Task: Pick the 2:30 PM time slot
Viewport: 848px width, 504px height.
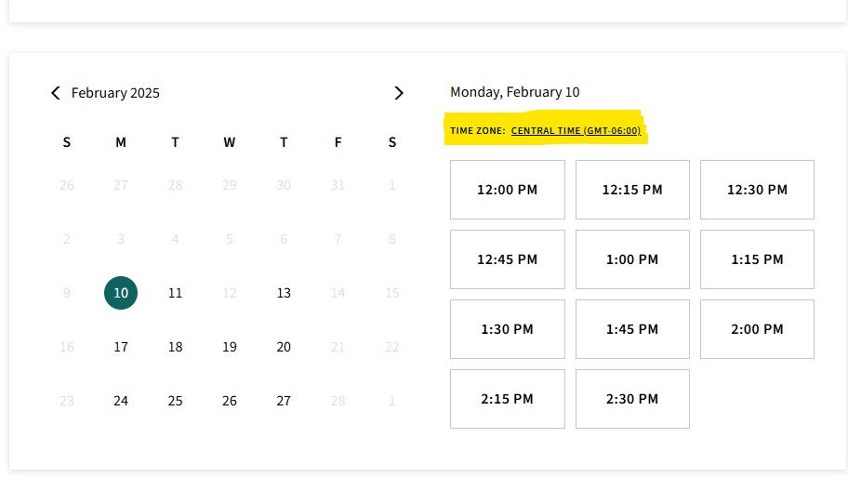Action: click(x=632, y=399)
